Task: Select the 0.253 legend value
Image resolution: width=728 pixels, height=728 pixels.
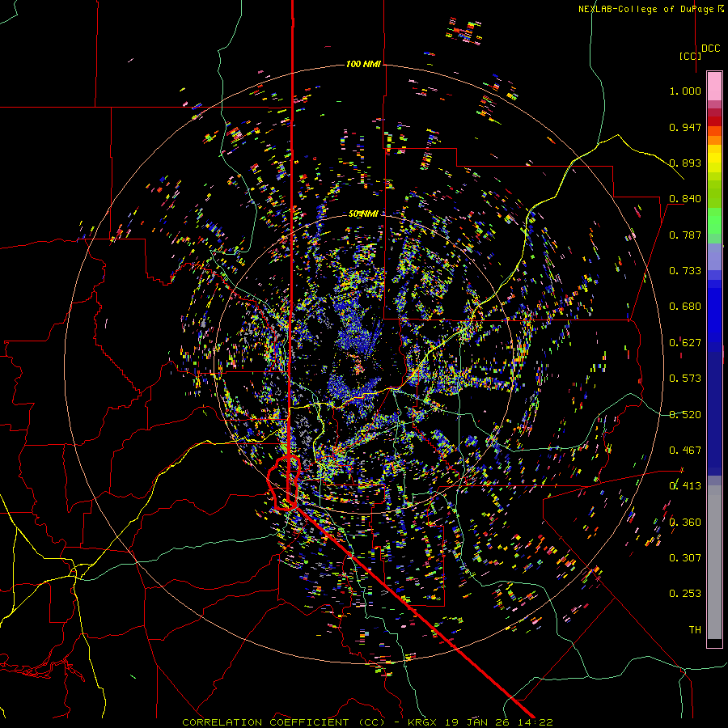Action: click(685, 594)
